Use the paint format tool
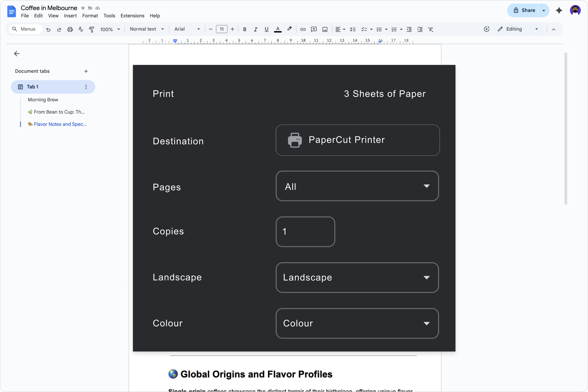The image size is (588, 392). [91, 29]
